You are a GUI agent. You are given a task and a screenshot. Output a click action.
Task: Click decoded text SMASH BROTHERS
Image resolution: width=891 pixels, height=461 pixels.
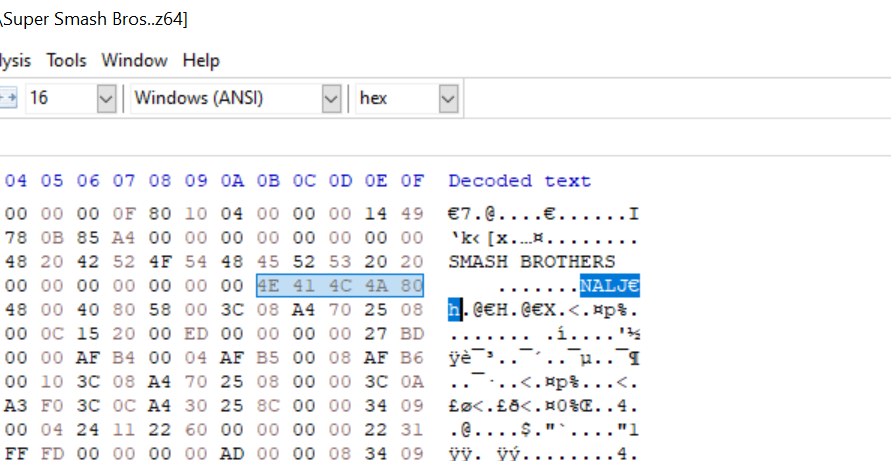pyautogui.click(x=532, y=261)
